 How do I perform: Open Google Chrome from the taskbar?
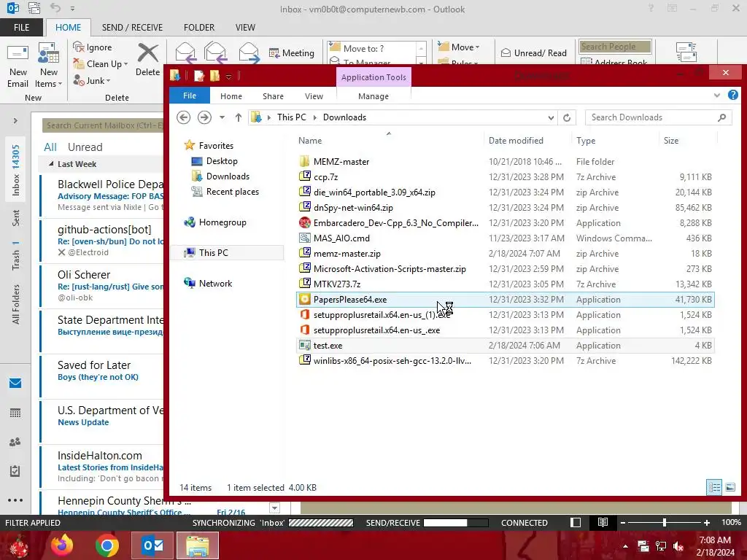tap(107, 545)
